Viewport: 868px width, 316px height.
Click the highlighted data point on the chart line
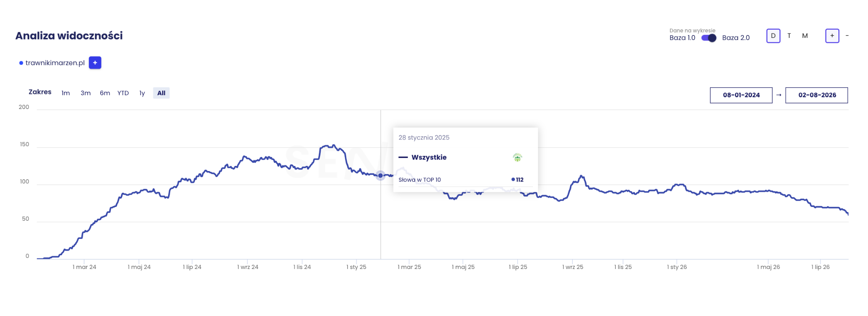[380, 175]
